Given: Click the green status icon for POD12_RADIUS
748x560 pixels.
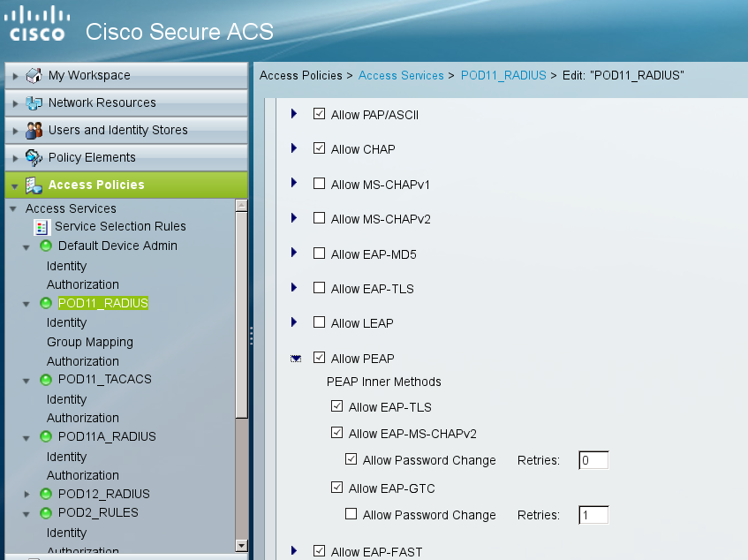Looking at the screenshot, I should pos(46,494).
